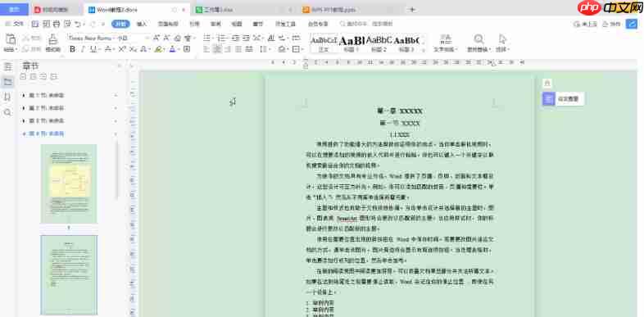Click the bulleted list icon

click(207, 38)
